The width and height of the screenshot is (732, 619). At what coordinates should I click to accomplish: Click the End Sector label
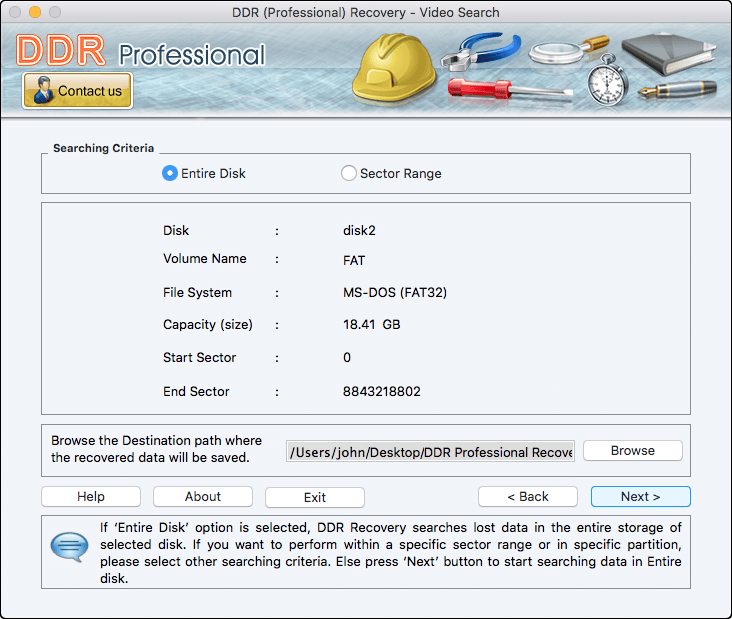(x=196, y=391)
